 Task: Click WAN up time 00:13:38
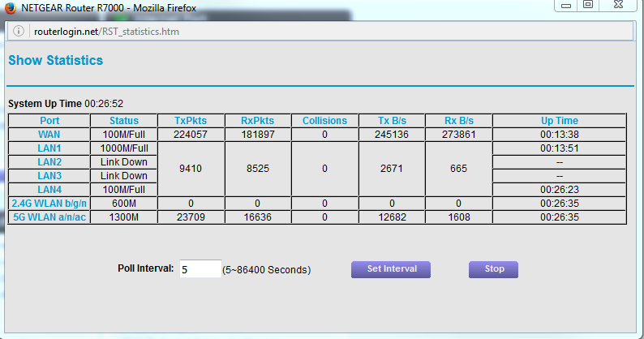pyautogui.click(x=560, y=135)
